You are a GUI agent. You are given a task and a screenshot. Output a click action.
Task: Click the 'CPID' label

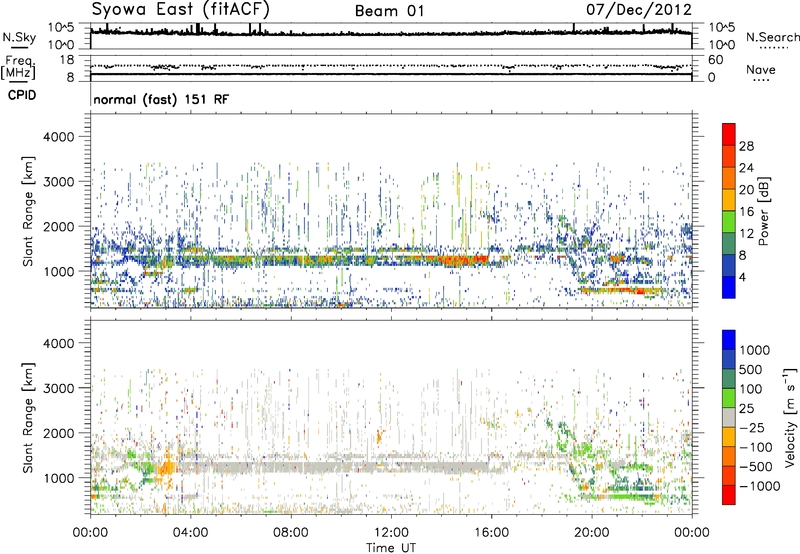click(x=22, y=95)
